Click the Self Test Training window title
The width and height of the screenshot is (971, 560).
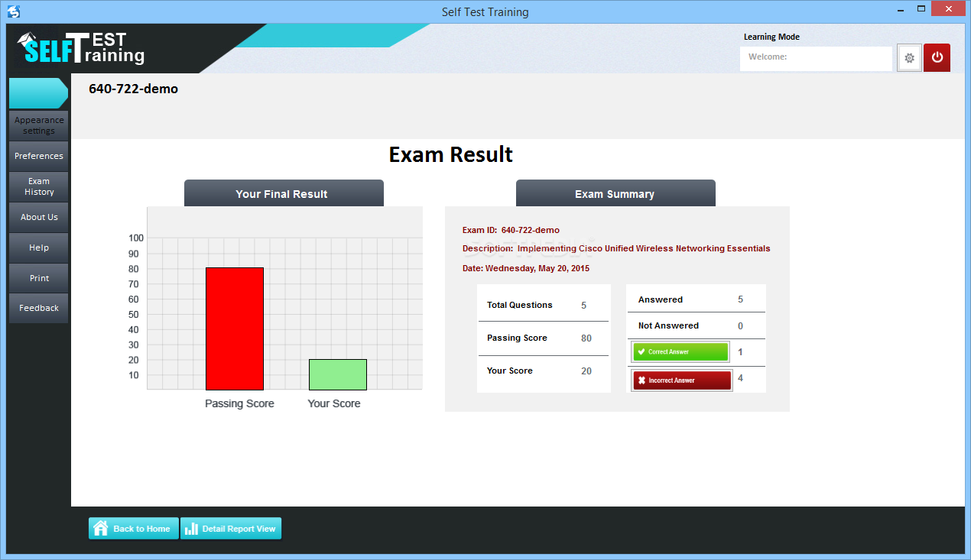click(485, 12)
